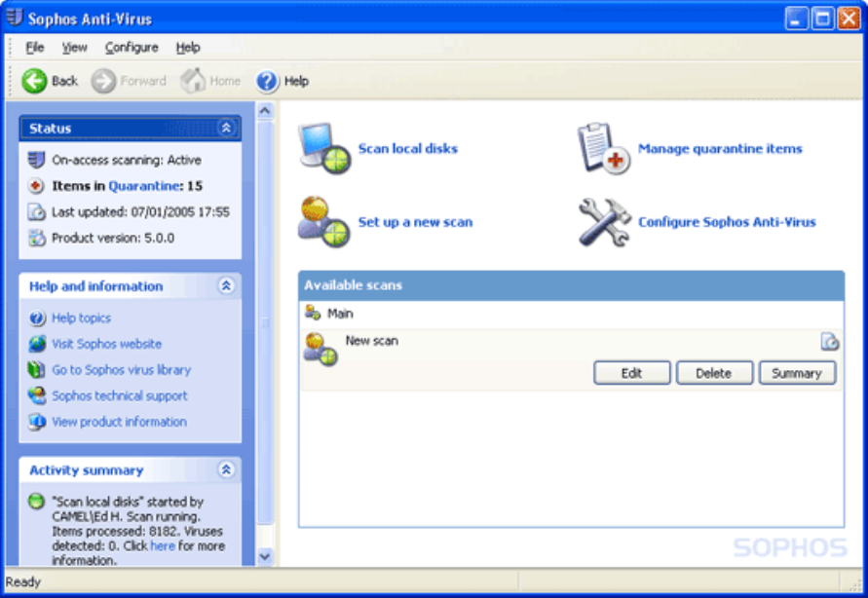Click the Sophos technical support icon
Image resolution: width=868 pixels, height=598 pixels.
point(37,395)
